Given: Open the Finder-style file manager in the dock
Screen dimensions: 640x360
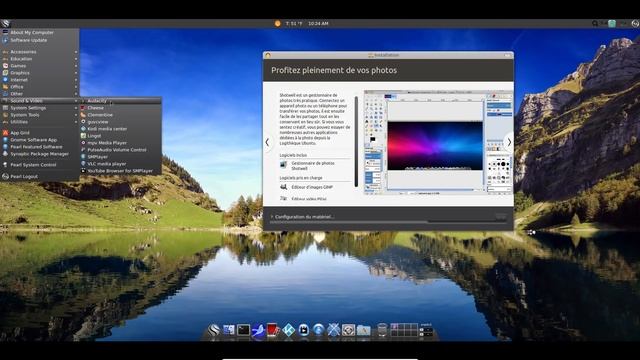Looking at the screenshot, I should pos(229,330).
